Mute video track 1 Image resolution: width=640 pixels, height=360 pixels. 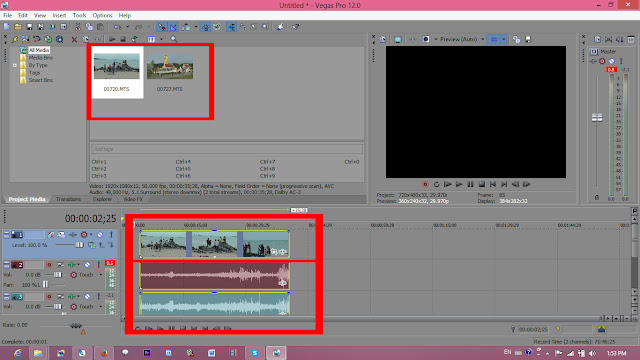point(100,235)
